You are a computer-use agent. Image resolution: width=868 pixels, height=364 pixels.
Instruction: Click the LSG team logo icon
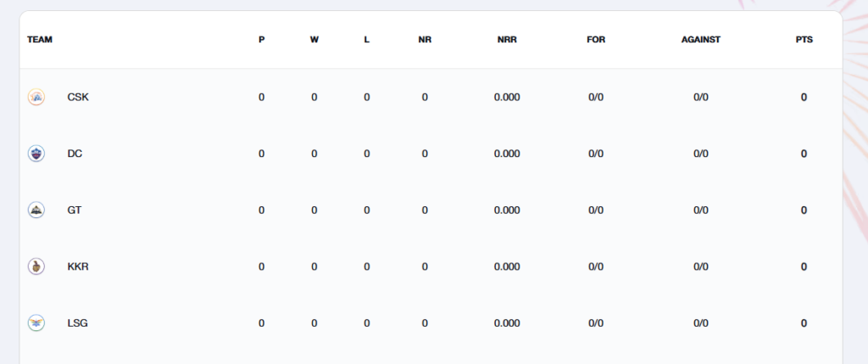click(x=36, y=323)
